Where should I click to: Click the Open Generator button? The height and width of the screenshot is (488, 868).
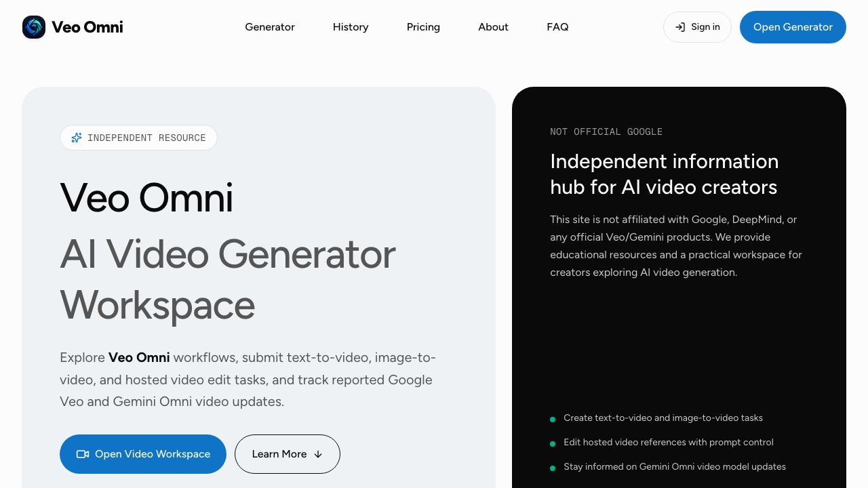(x=793, y=27)
